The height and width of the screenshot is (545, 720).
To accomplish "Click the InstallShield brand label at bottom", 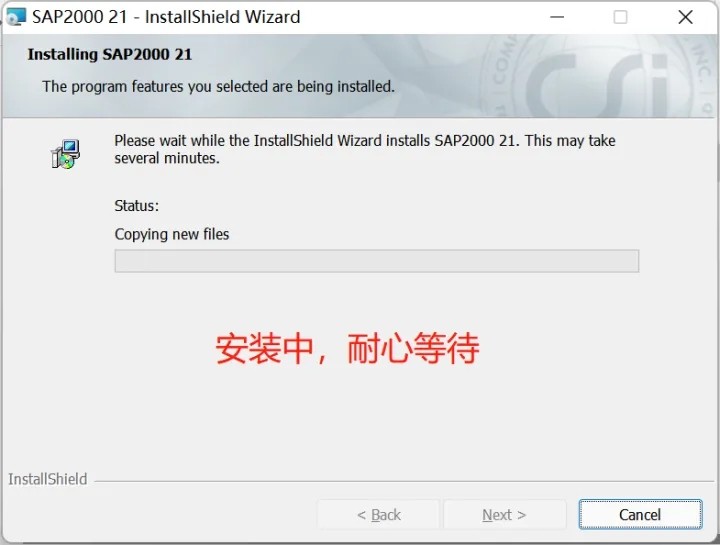I will click(x=48, y=479).
